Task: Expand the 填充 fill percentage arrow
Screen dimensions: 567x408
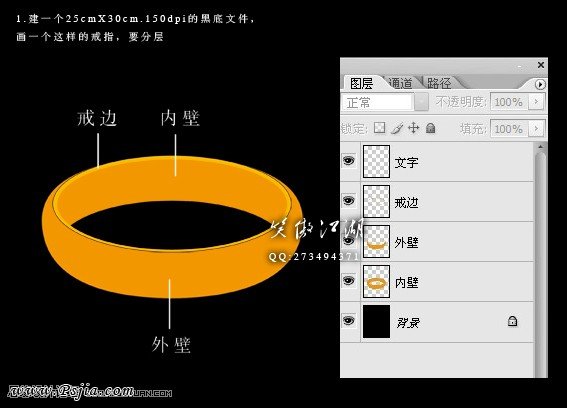Action: click(536, 129)
